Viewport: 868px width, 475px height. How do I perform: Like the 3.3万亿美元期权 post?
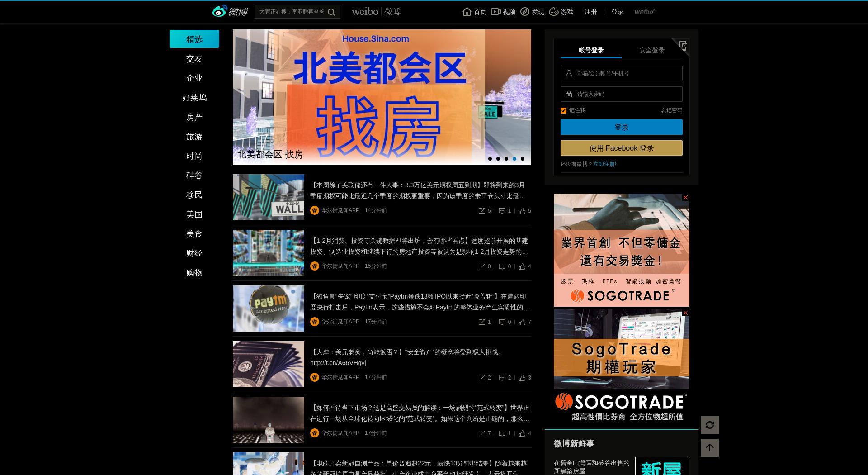point(522,211)
